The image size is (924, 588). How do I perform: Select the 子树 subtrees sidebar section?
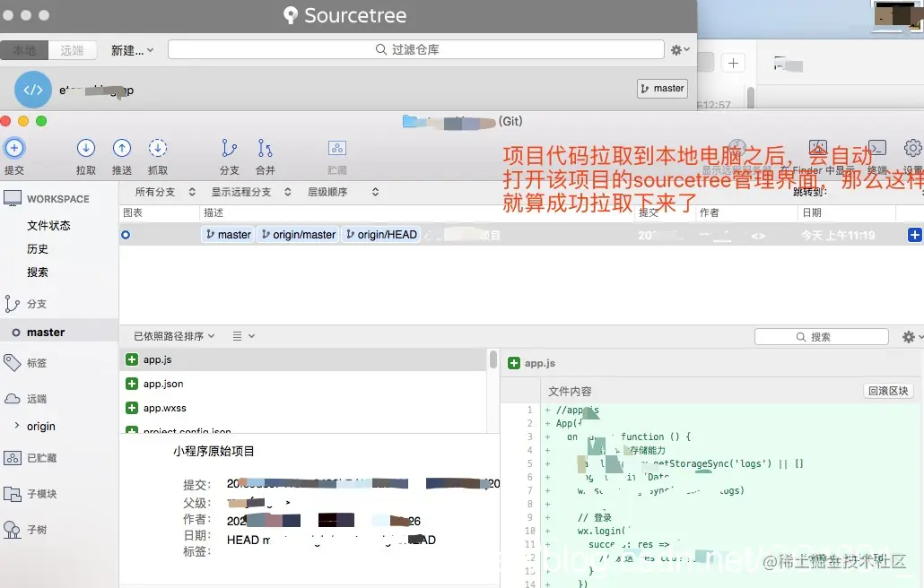(x=37, y=530)
